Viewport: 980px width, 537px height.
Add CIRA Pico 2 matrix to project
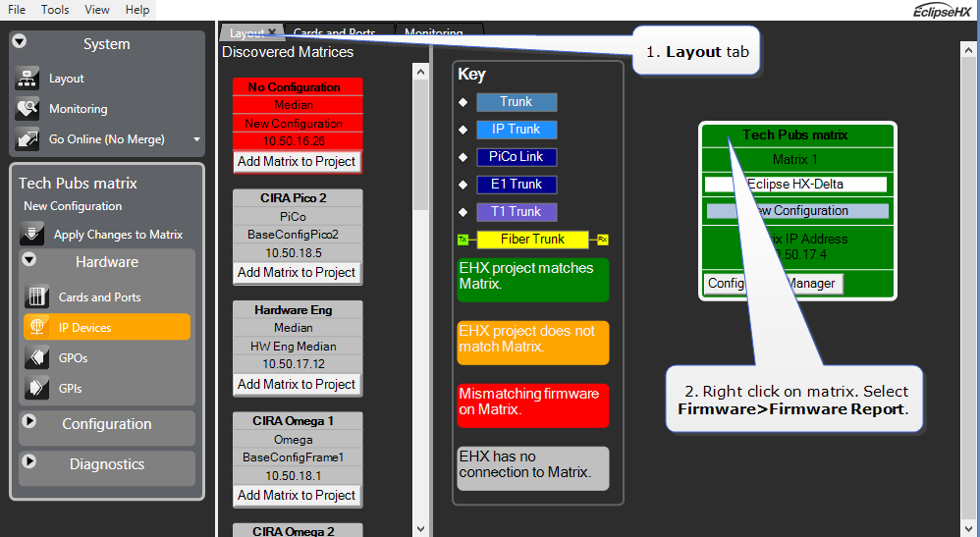297,272
